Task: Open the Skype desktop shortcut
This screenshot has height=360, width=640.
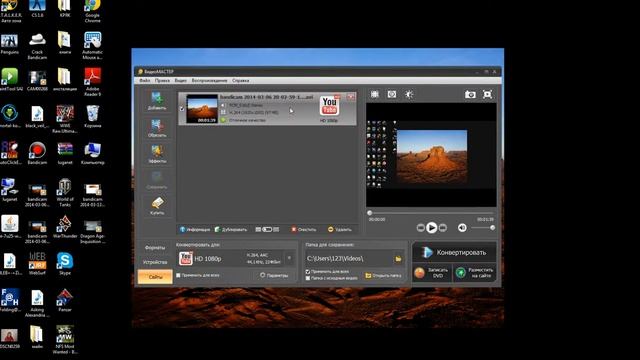Action: click(65, 264)
